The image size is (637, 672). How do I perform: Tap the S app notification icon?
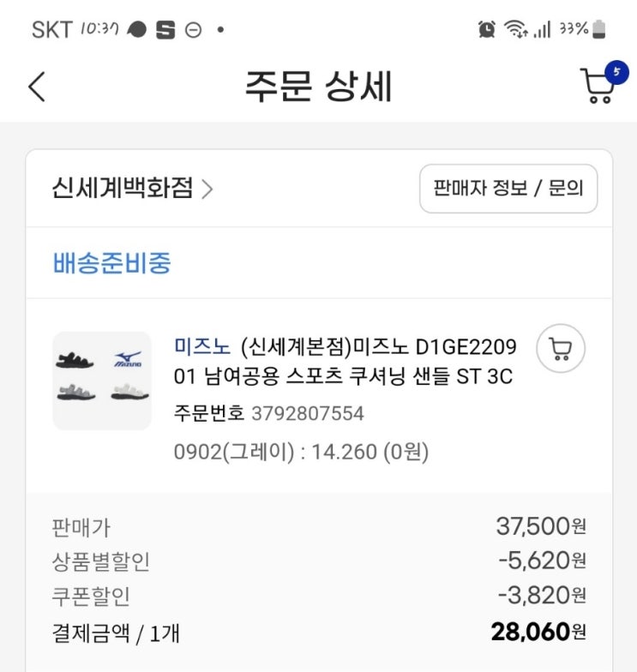tap(165, 30)
